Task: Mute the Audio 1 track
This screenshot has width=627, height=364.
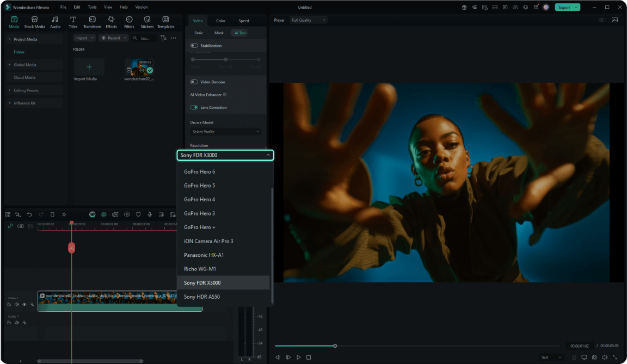Action: [17, 323]
